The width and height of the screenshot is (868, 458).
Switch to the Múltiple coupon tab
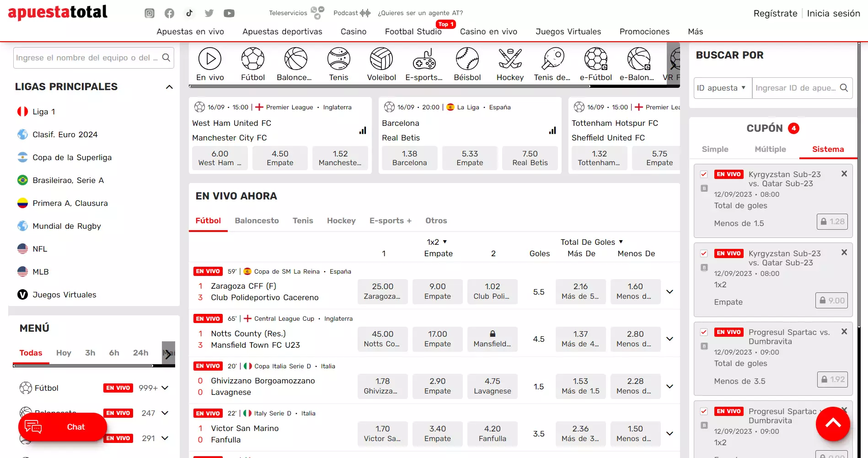(770, 149)
